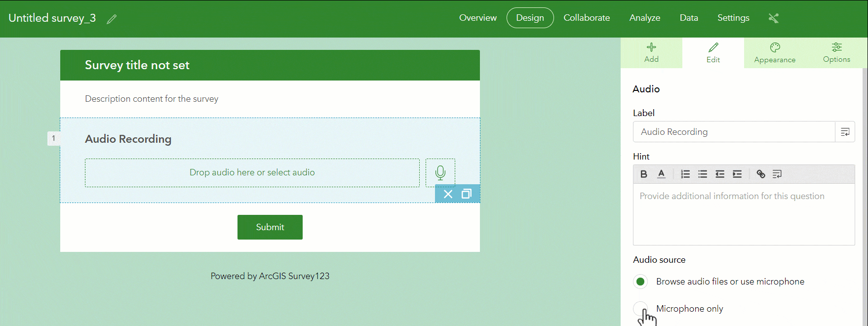Click the share icon in header
The width and height of the screenshot is (868, 326).
[x=773, y=18]
